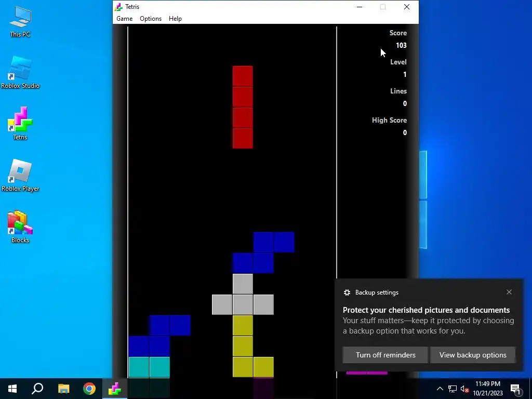Select Roblox Player desktop shortcut
Screen dimensions: 532x399
point(20,176)
